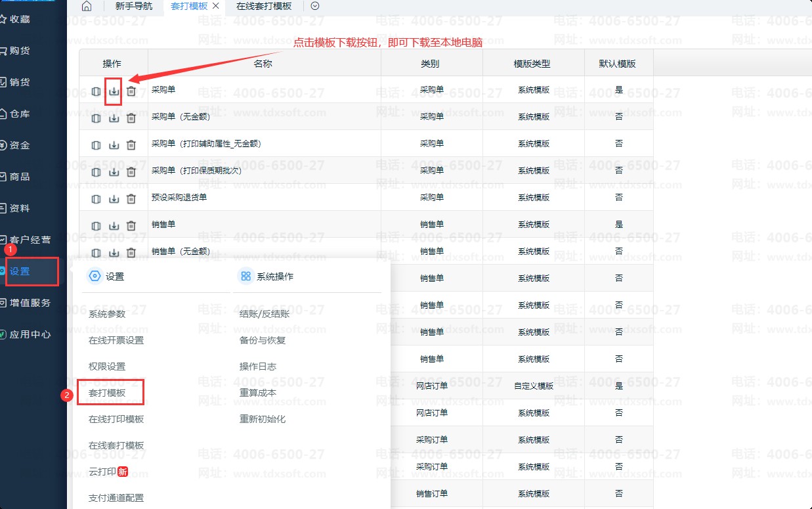The width and height of the screenshot is (812, 509).
Task: Switch to 新手导航 tab
Action: coord(133,6)
